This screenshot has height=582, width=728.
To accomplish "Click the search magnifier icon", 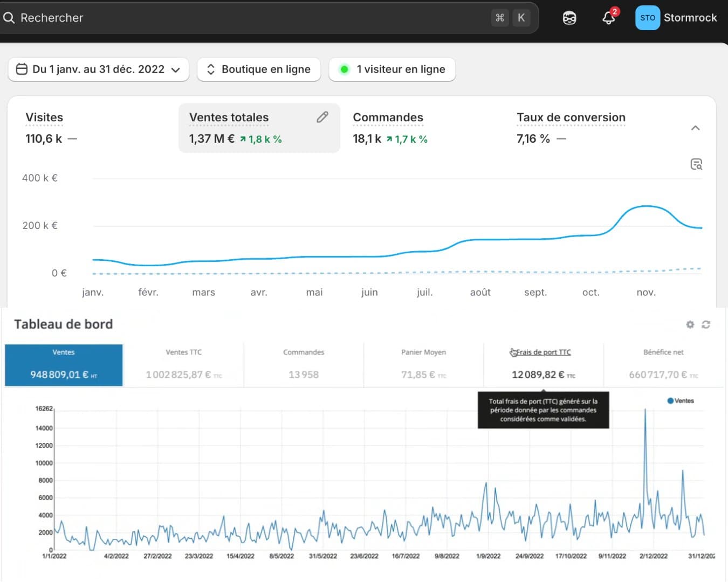I will pyautogui.click(x=9, y=18).
